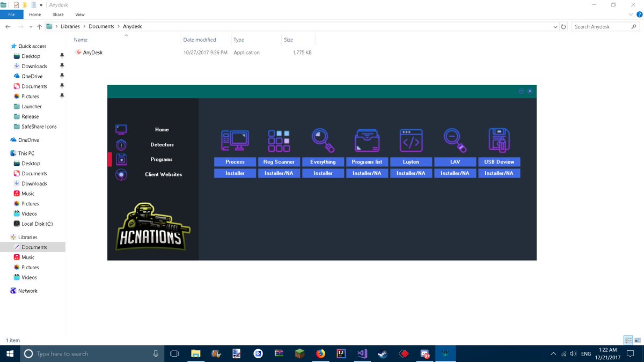Open IntelliJ IDEA from the taskbar

tap(341, 354)
